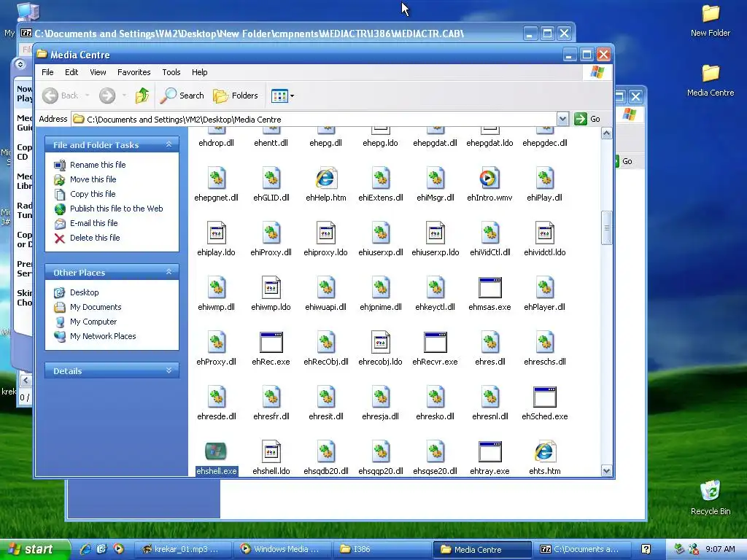Open the Search pane

point(182,96)
